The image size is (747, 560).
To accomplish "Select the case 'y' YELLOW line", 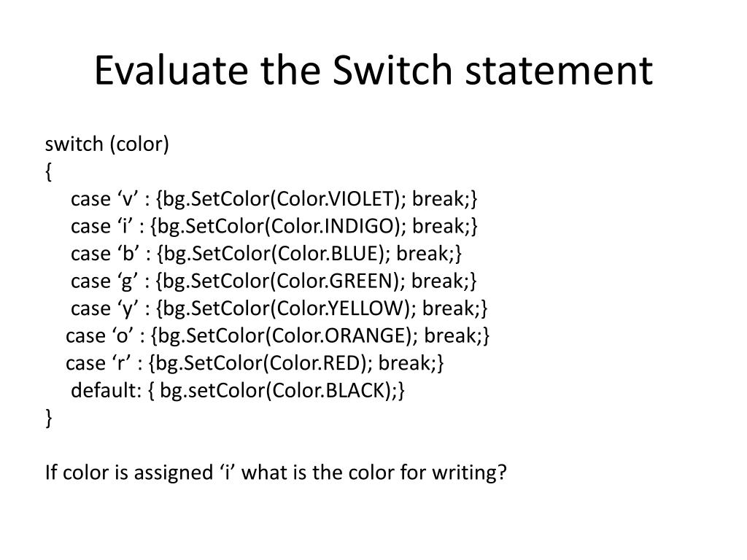I will point(279,308).
